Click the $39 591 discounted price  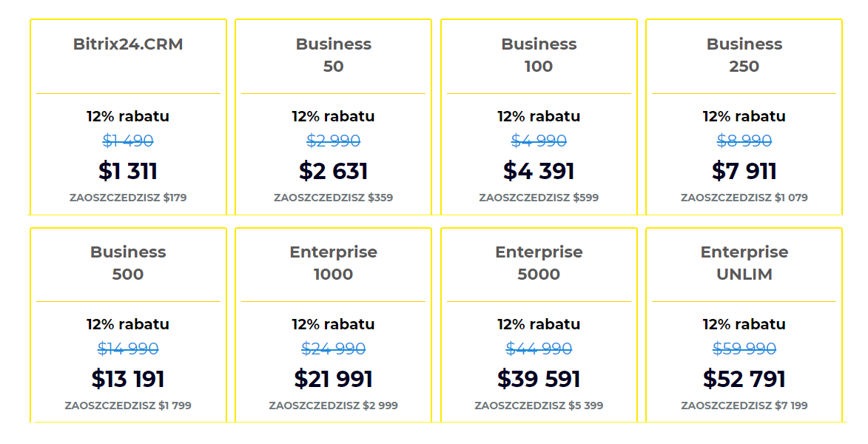click(x=539, y=379)
